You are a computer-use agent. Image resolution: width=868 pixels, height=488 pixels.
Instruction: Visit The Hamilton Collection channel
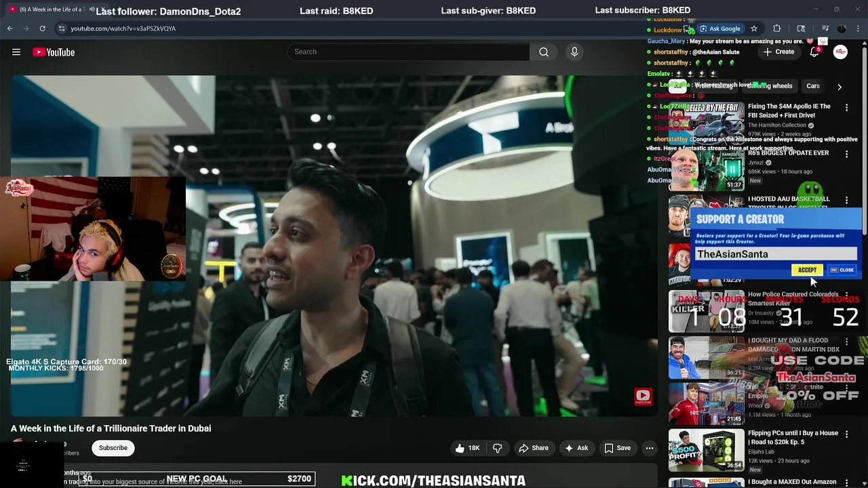pos(777,125)
